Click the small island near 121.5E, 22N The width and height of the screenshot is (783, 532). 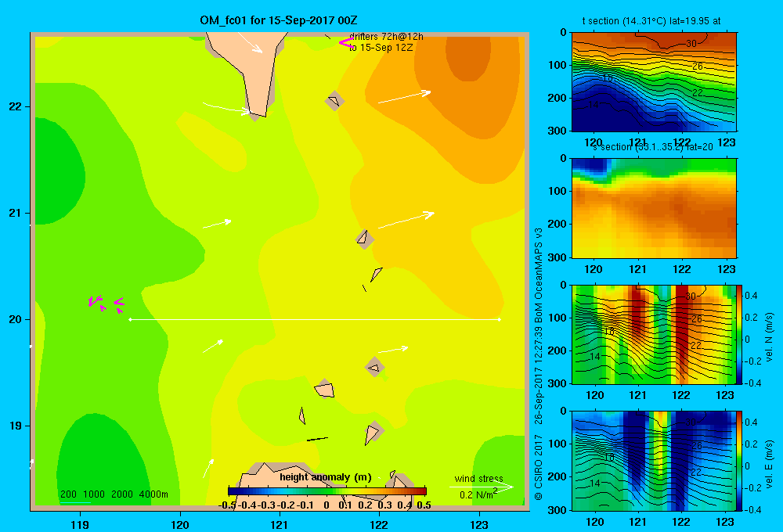[x=334, y=101]
